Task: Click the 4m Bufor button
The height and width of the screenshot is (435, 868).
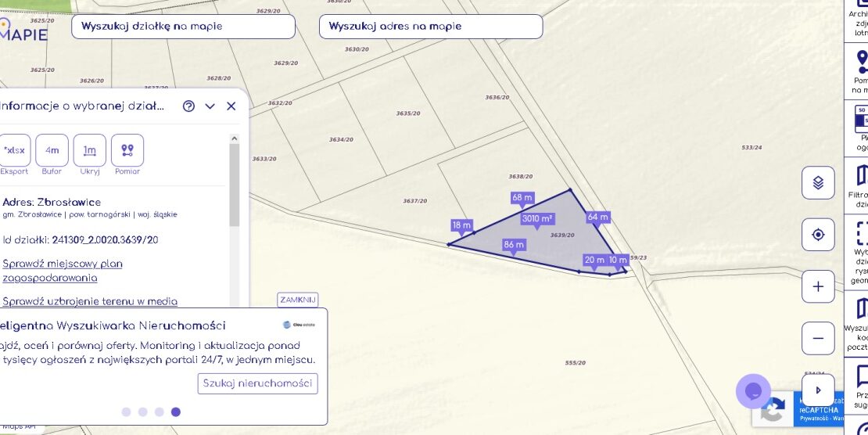Action: pyautogui.click(x=52, y=150)
